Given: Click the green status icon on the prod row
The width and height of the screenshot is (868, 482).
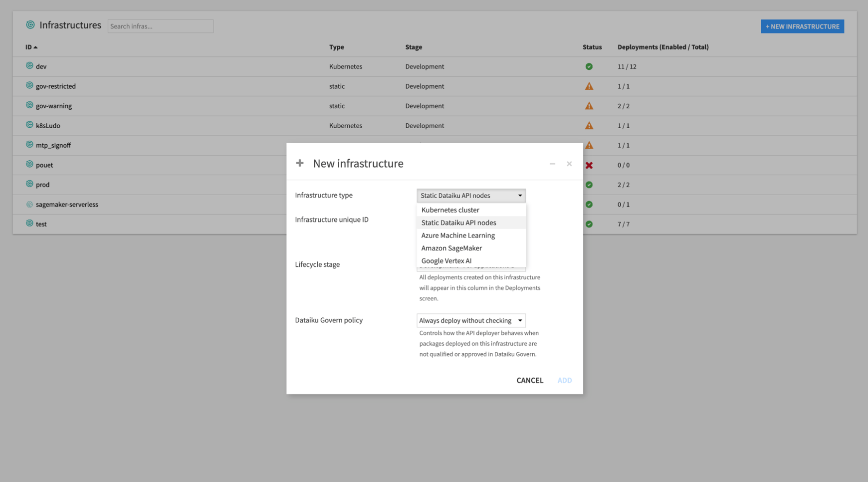Looking at the screenshot, I should (589, 185).
